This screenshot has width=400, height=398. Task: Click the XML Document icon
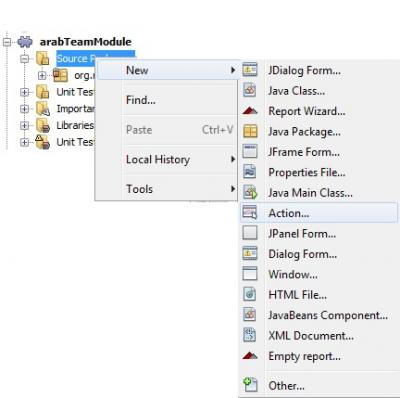pos(250,335)
